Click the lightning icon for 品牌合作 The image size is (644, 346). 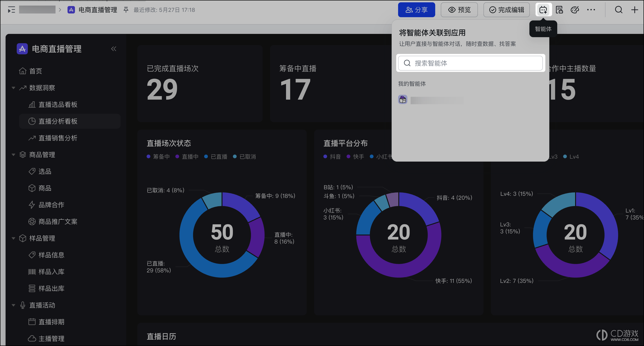coord(32,205)
